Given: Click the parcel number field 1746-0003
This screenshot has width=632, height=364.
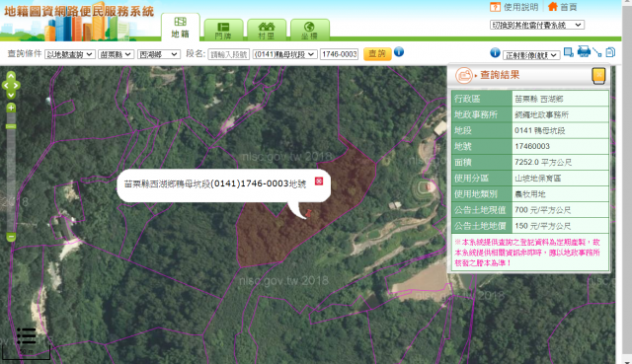Looking at the screenshot, I should click(340, 54).
